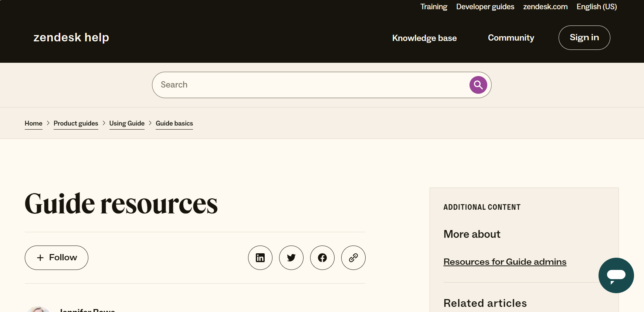Open Guide basics breadcrumb
The height and width of the screenshot is (312, 644).
point(174,123)
